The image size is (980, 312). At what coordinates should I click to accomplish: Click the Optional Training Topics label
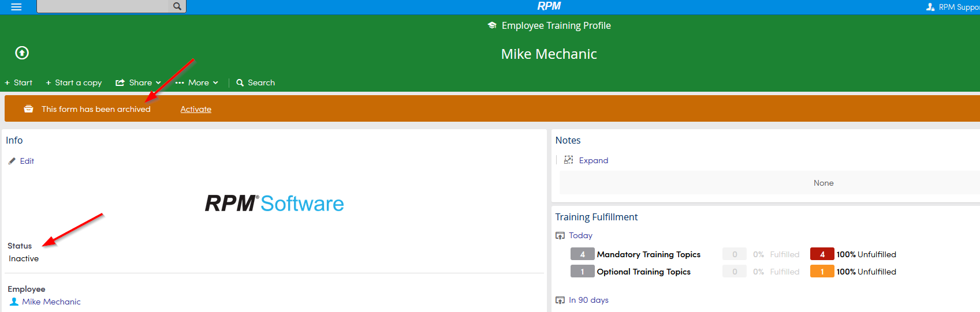click(644, 272)
